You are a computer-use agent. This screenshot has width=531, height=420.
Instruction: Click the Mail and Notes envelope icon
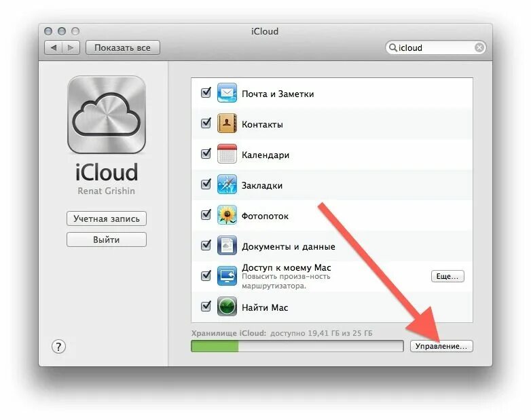227,93
